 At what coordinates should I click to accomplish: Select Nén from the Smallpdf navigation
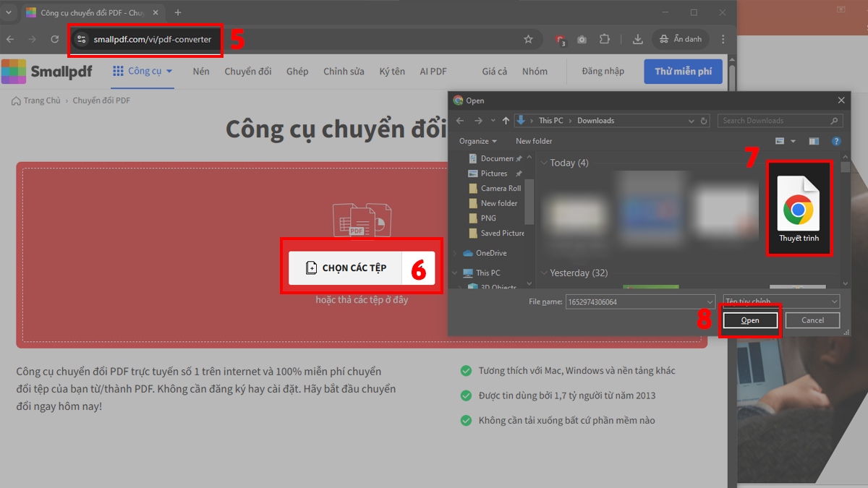[x=200, y=71]
